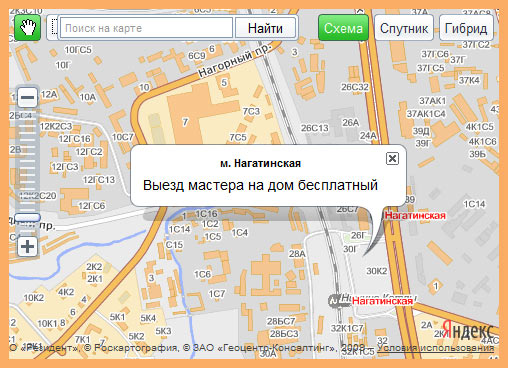This screenshot has width=508, height=368.
Task: Open the Условия использования link
Action: tap(436, 348)
